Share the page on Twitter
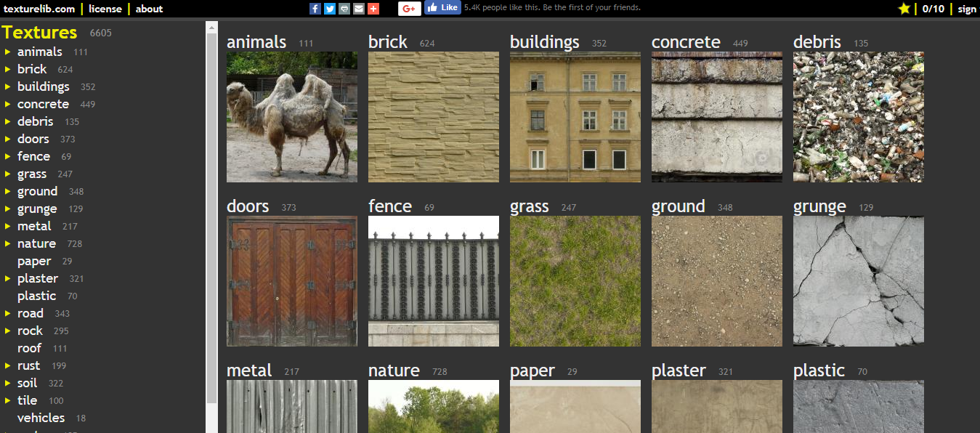 (330, 9)
